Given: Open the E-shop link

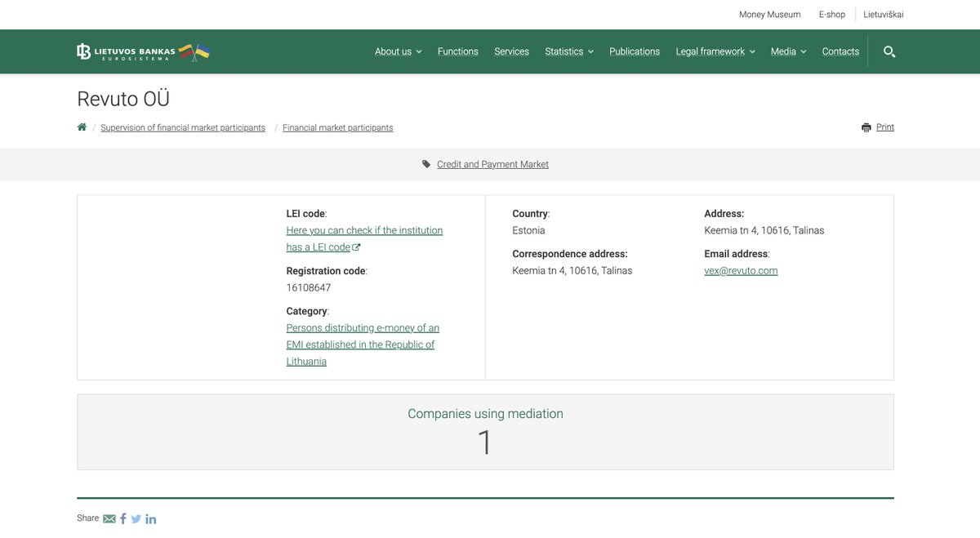Looking at the screenshot, I should coord(832,15).
